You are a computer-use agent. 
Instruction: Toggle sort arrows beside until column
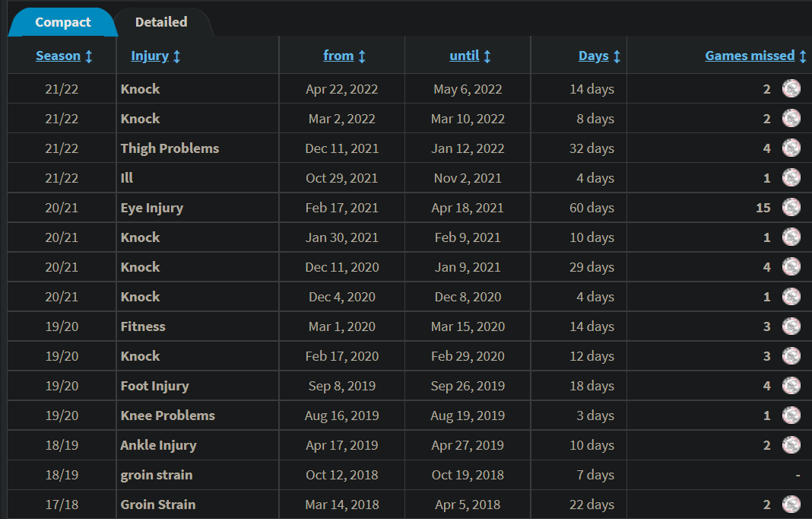487,56
